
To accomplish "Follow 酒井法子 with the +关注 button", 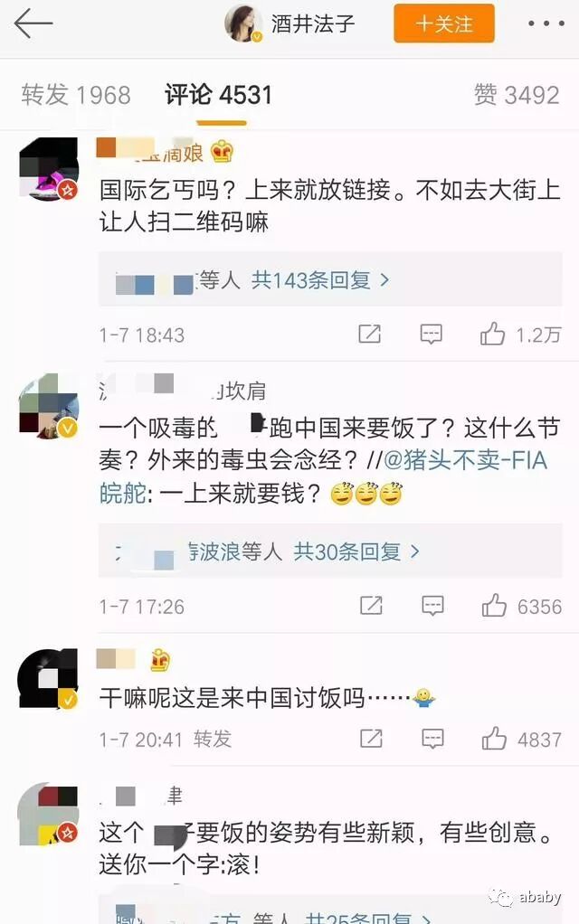I will 444,24.
